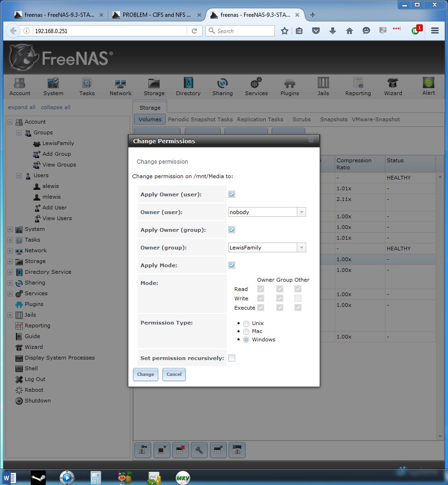
Task: Toggle the Other Write mode checkbox
Action: (298, 298)
